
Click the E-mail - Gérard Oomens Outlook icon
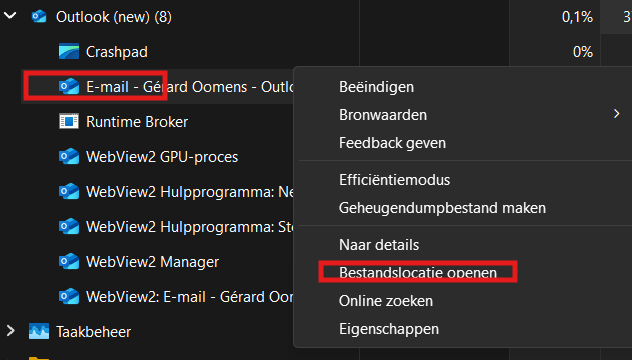click(x=69, y=86)
